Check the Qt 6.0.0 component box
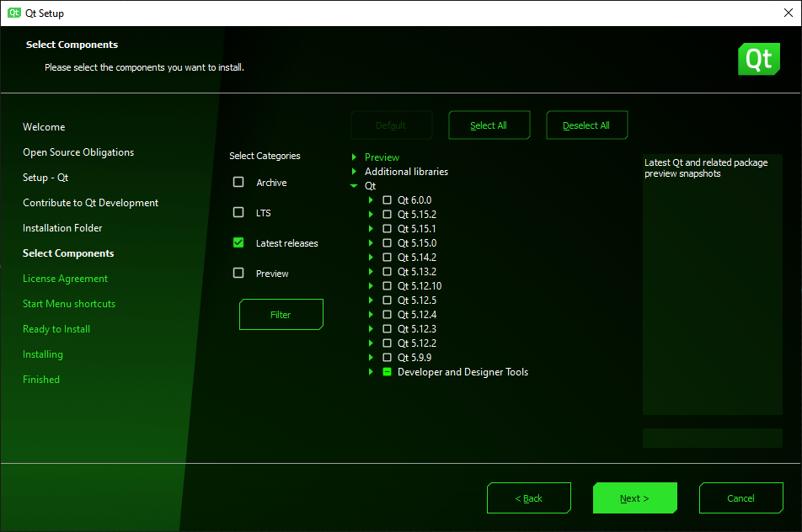 click(388, 199)
